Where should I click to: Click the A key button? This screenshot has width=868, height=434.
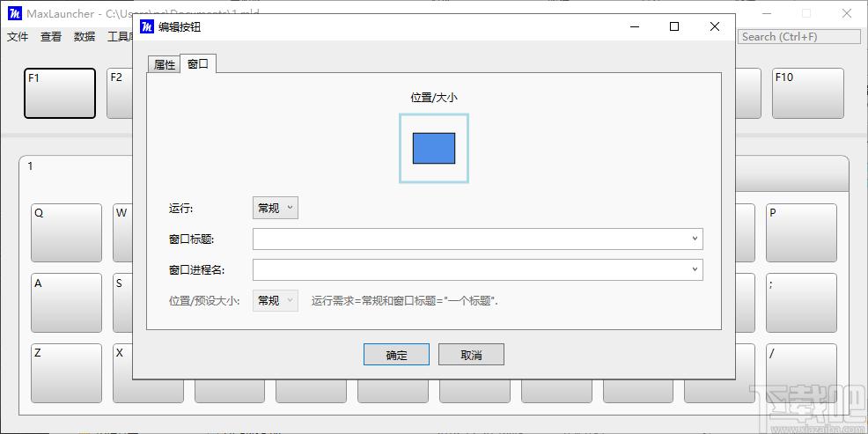coord(66,303)
